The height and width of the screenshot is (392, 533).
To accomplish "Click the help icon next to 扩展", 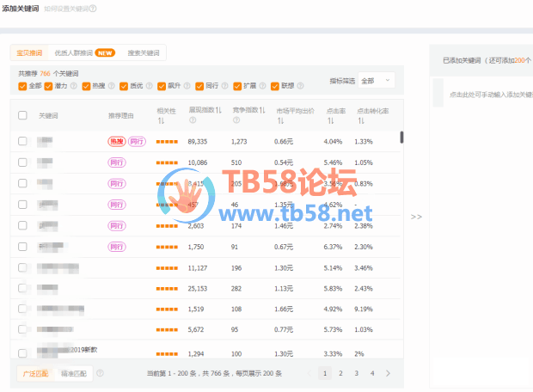I will click(x=262, y=86).
